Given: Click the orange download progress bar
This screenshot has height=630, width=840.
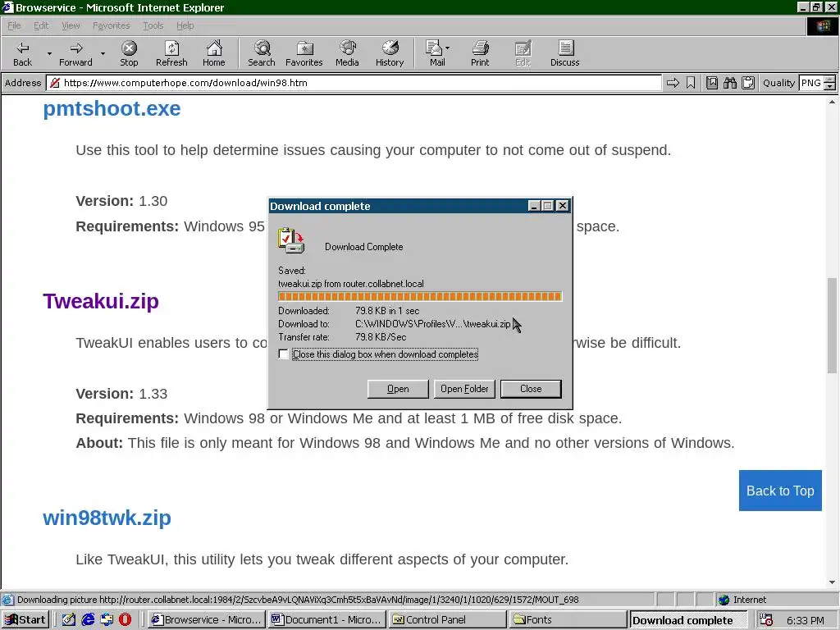Looking at the screenshot, I should (419, 296).
